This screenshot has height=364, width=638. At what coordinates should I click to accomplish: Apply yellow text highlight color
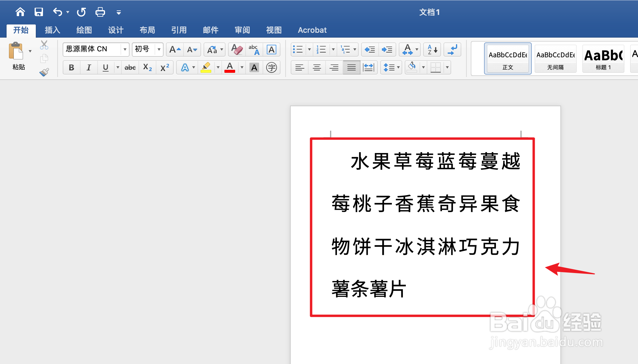[x=206, y=67]
